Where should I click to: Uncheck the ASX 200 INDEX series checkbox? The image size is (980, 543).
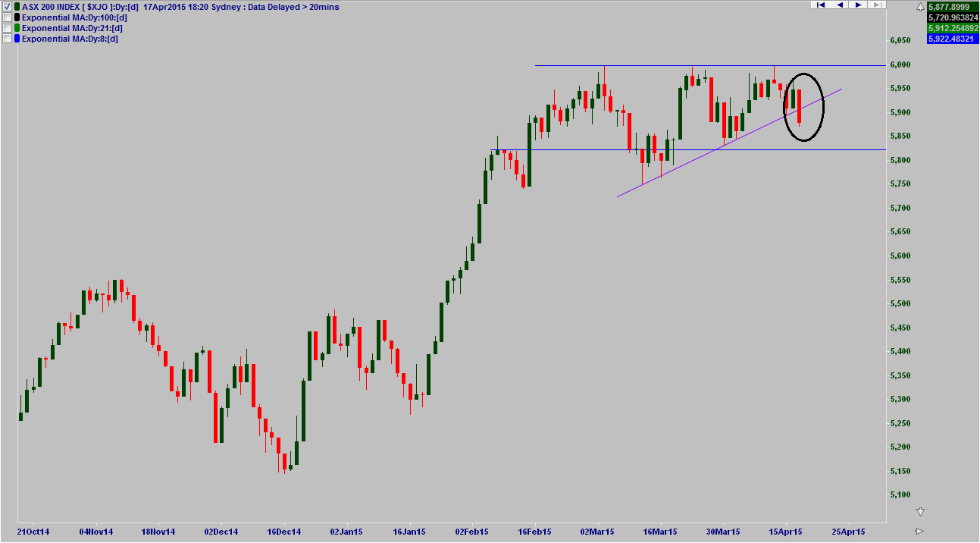7,7
